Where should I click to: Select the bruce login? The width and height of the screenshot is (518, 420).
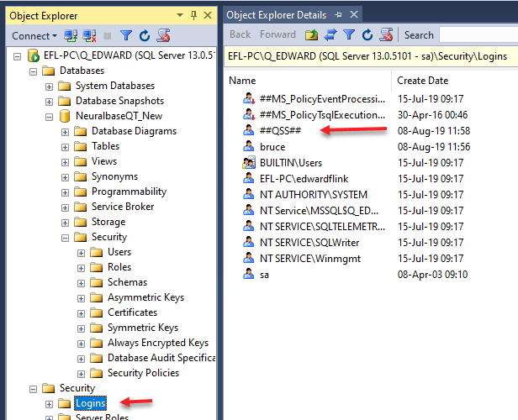click(272, 147)
